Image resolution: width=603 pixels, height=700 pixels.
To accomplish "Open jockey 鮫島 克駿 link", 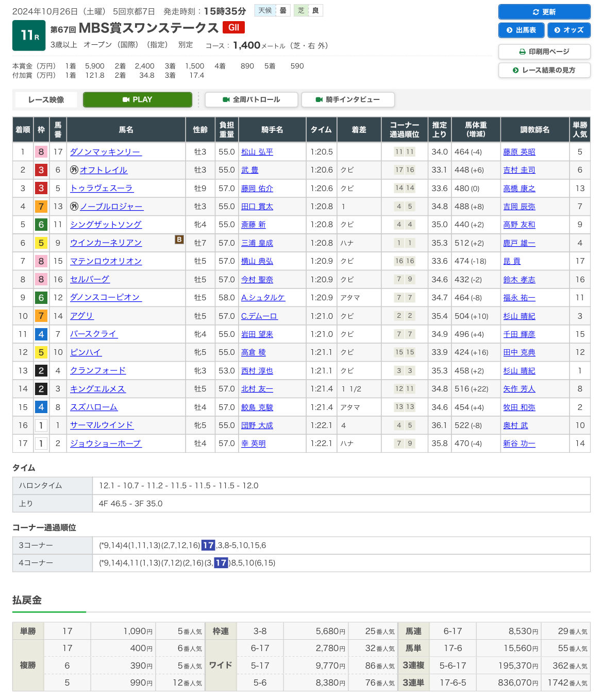I will click(x=257, y=407).
